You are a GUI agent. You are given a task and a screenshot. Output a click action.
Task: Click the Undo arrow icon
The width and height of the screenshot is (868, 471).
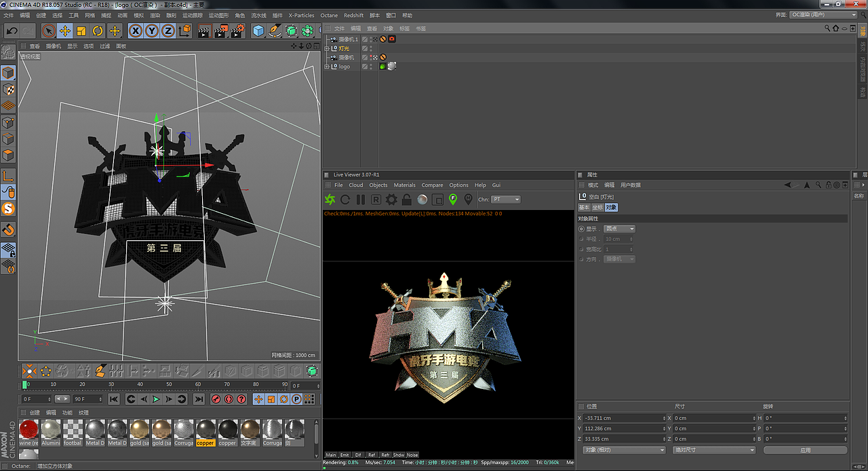point(12,31)
